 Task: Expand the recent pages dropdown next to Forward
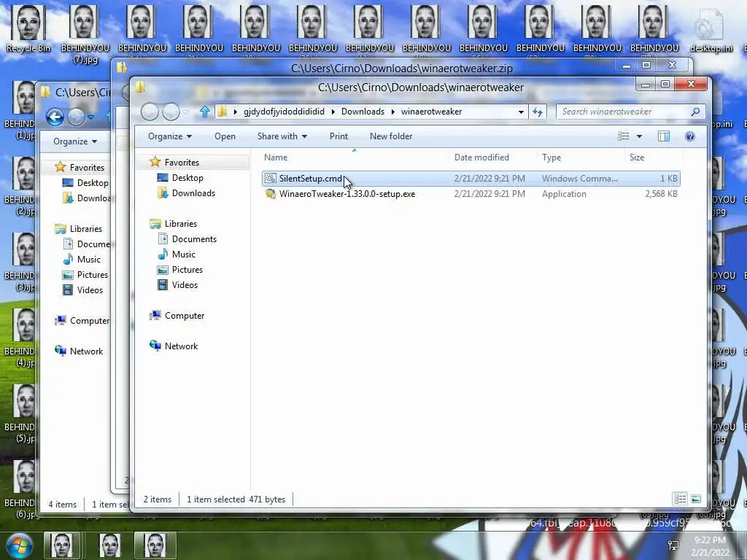186,112
